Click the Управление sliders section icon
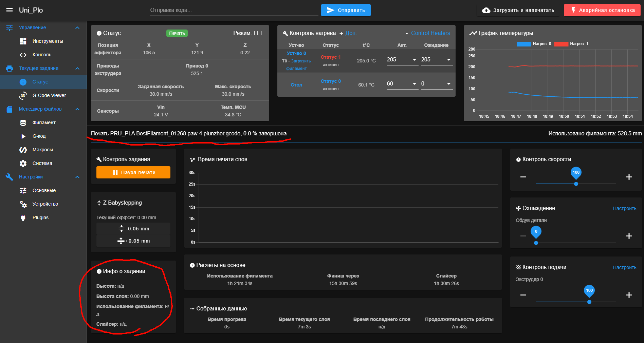The height and width of the screenshot is (343, 644). pyautogui.click(x=10, y=27)
